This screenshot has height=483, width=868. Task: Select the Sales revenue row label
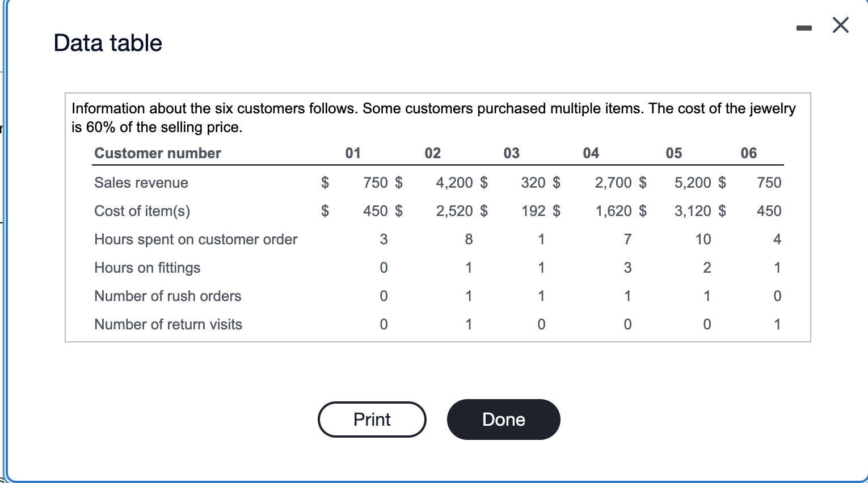[x=141, y=183]
